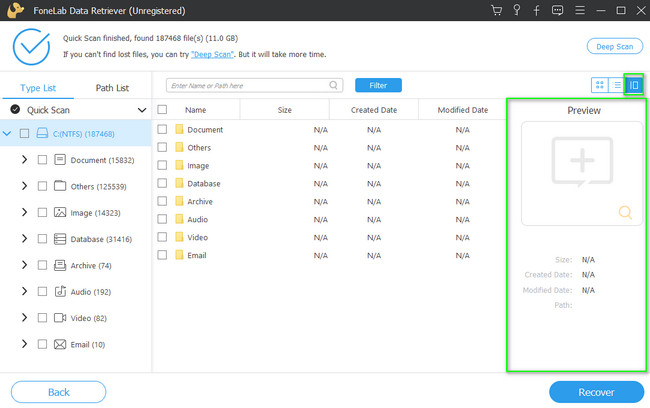Sort by the Created Date column header
This screenshot has height=408, width=650.
pyautogui.click(x=374, y=110)
